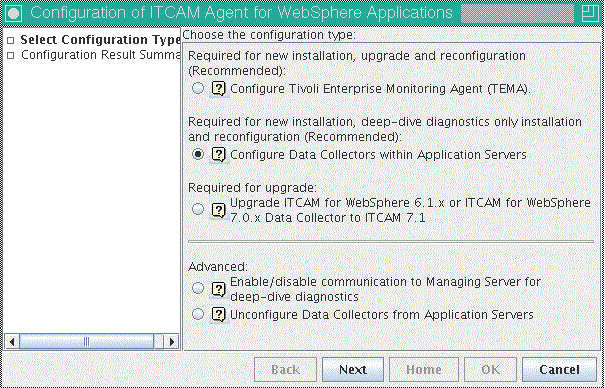
Task: Select Unconfigure Data Collectors radio button
Action: (198, 314)
